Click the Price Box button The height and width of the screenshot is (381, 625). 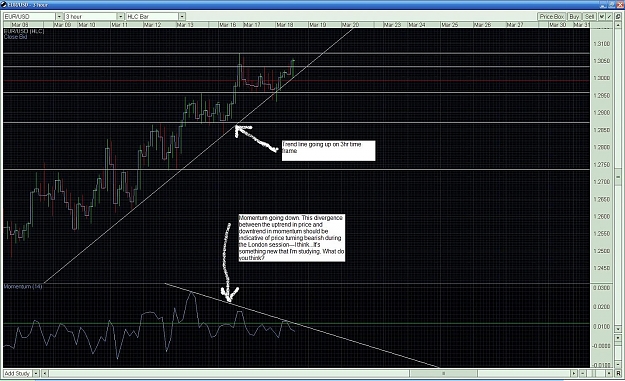point(552,16)
